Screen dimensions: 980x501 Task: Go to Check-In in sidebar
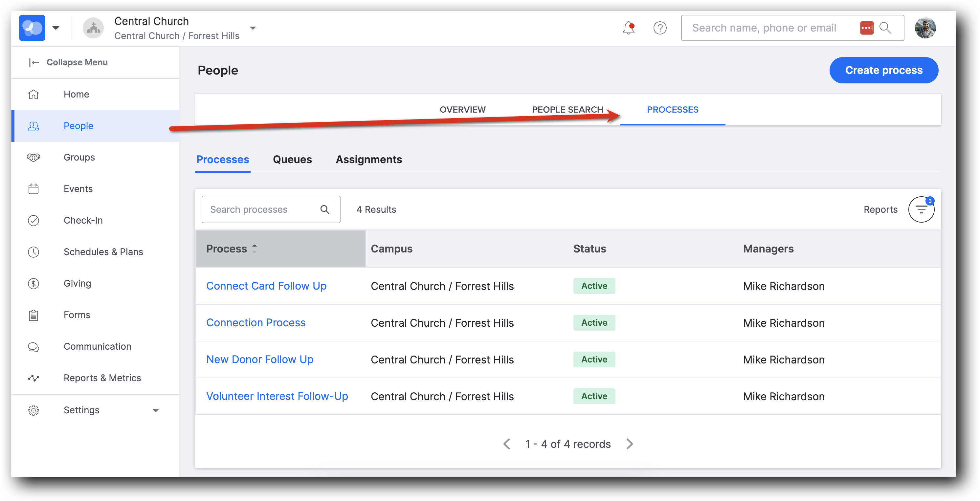point(83,220)
